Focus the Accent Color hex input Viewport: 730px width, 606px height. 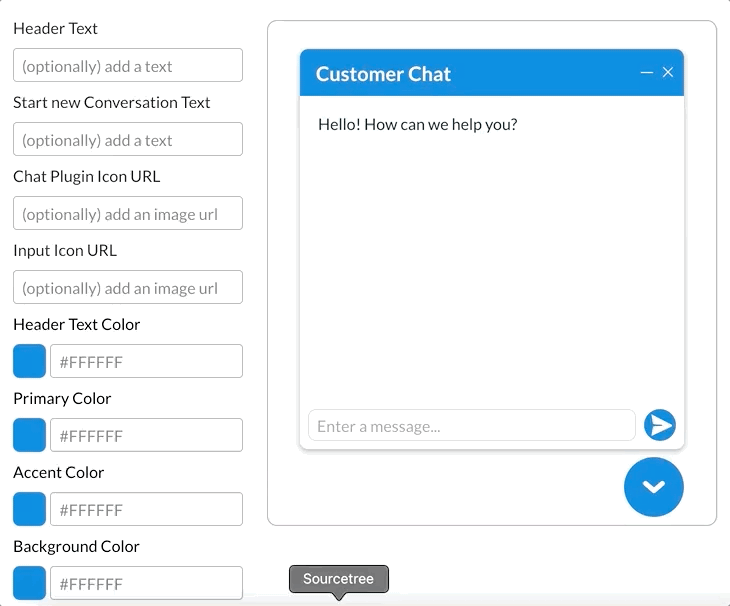(146, 509)
